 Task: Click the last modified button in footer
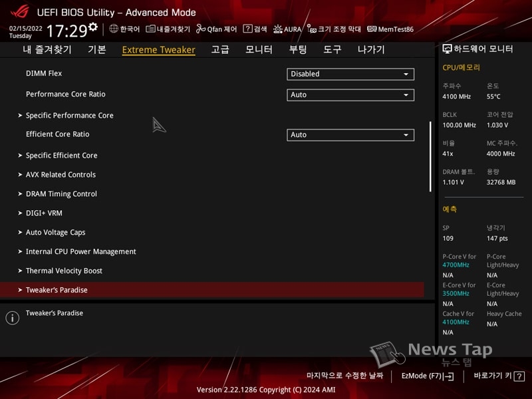tap(344, 376)
